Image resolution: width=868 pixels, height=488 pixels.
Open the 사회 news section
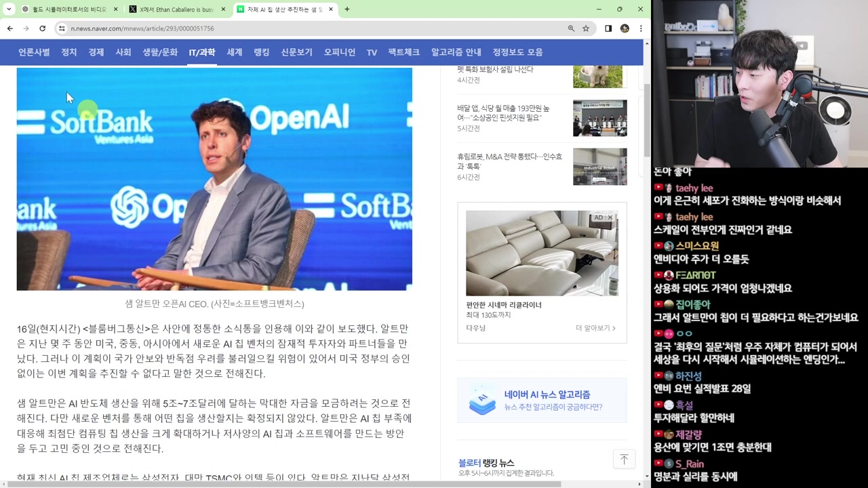pyautogui.click(x=123, y=52)
